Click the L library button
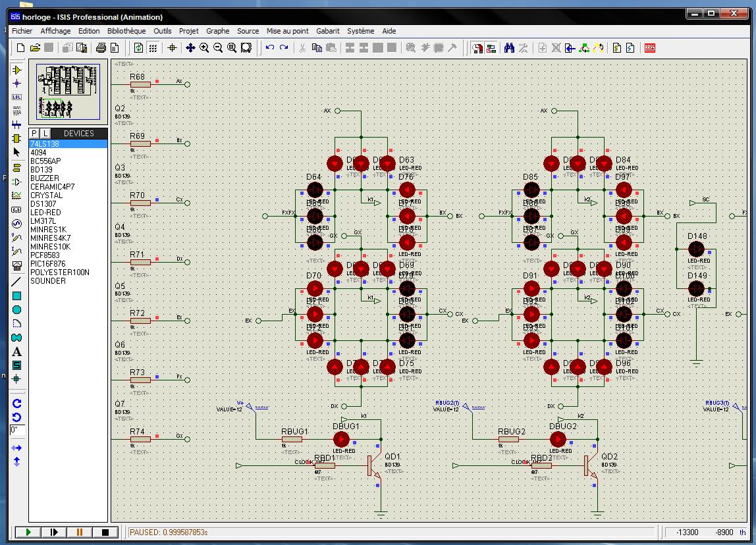756x545 pixels. coord(45,133)
